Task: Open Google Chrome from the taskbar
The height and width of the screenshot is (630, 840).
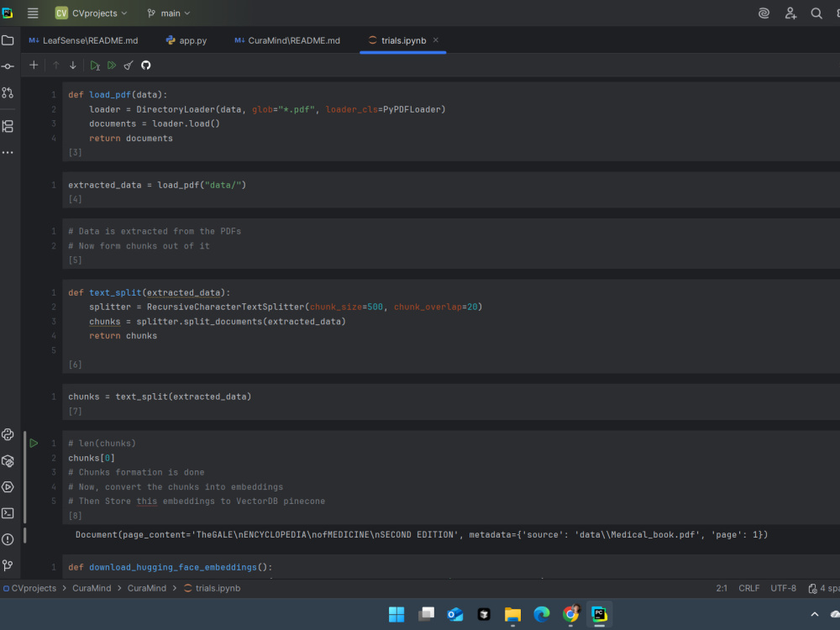Action: coord(570,615)
